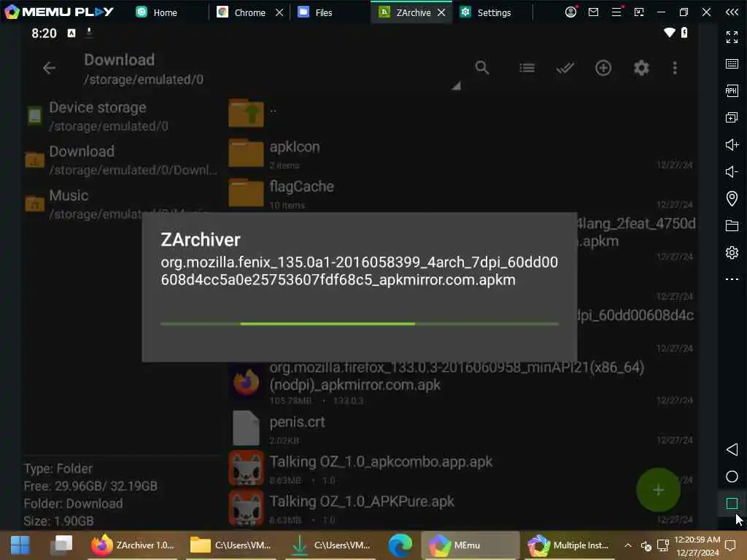747x560 pixels.
Task: Choose Download location in the sidebar
Action: click(122, 160)
